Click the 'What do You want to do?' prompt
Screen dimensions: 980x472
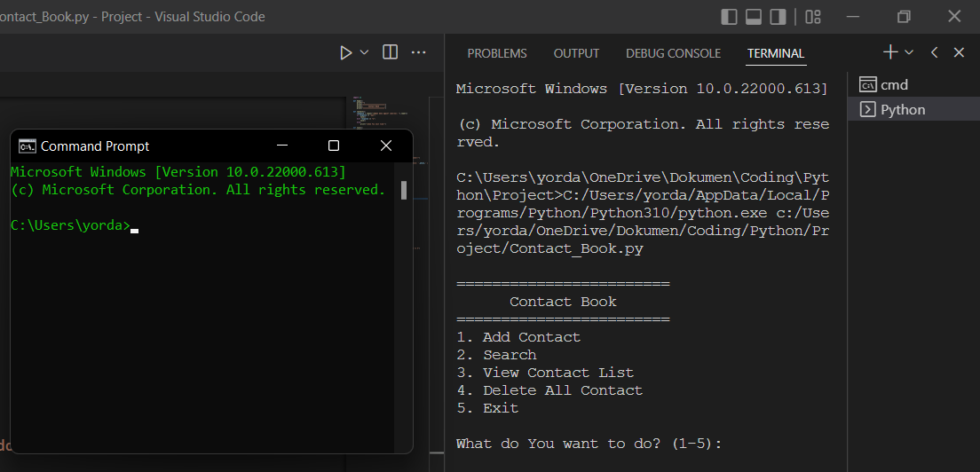pos(589,444)
